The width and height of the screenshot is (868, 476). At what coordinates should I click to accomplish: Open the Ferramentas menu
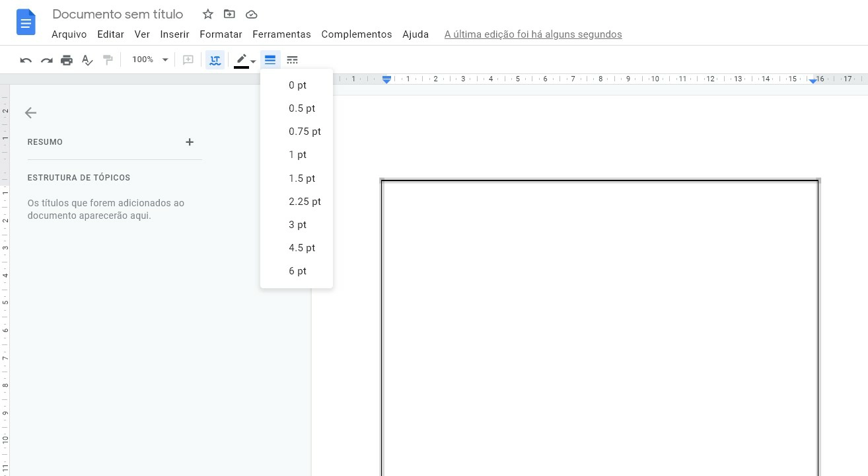coord(281,34)
